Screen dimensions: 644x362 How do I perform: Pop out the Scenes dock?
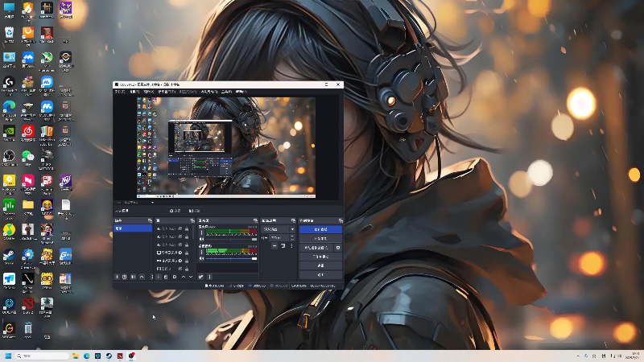(150, 220)
